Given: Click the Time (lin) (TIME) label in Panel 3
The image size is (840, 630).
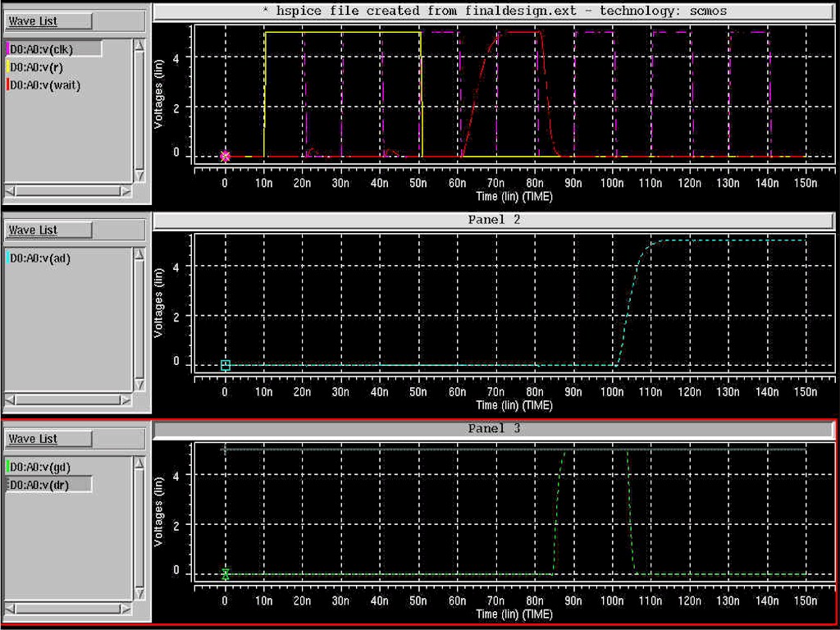Looking at the screenshot, I should [514, 614].
